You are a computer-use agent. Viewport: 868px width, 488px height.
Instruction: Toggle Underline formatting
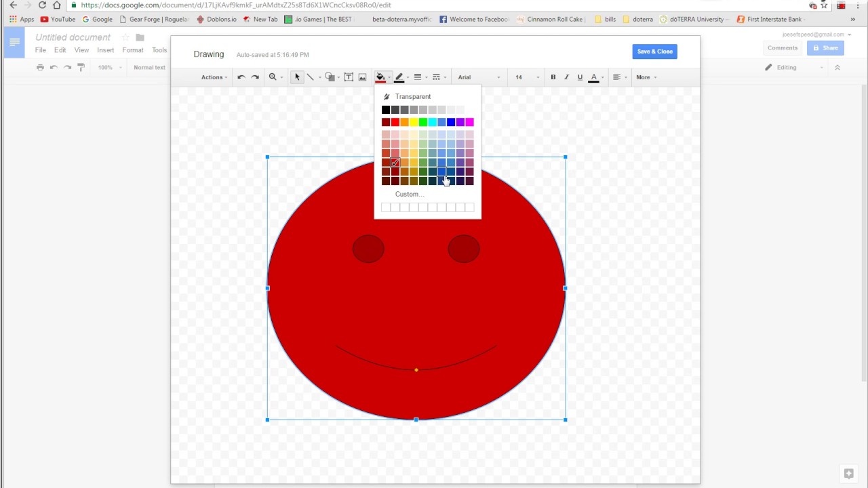click(x=580, y=77)
